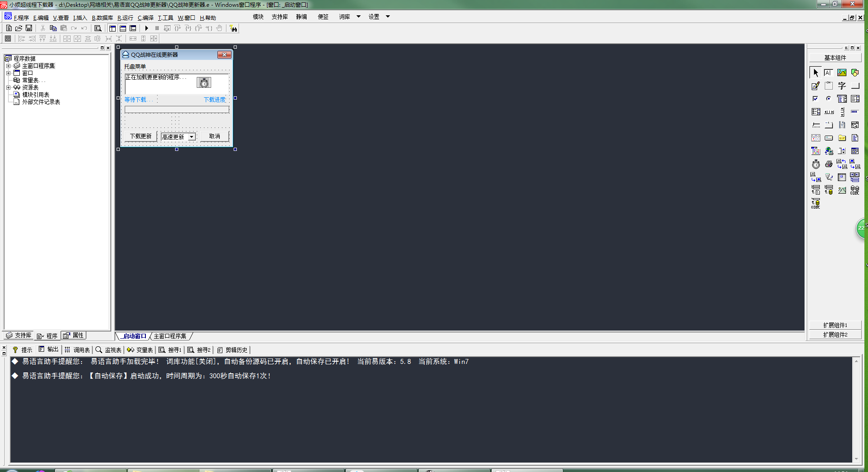Screen dimensions: 868x472
Task: Open the C.编译 menu
Action: [x=145, y=18]
